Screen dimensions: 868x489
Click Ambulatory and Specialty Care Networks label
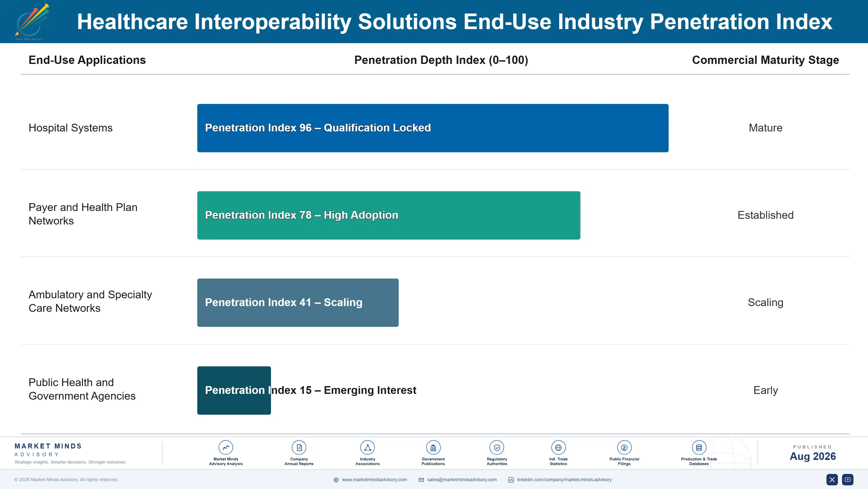coord(90,301)
